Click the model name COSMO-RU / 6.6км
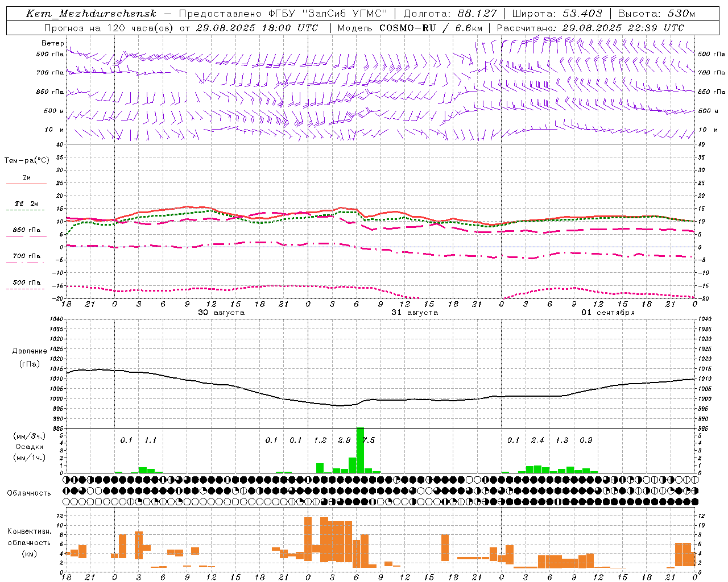 click(431, 28)
